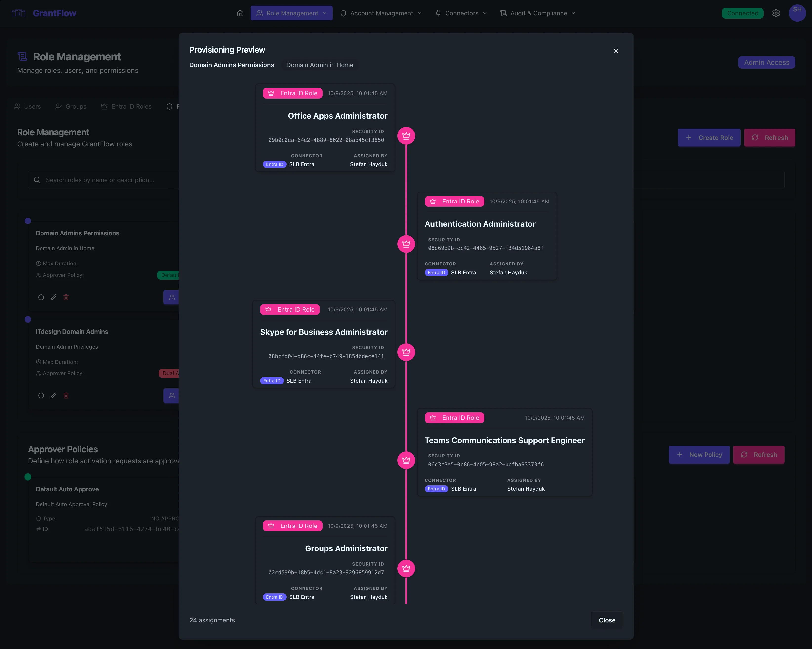Select the Home icon in the navigation bar
The height and width of the screenshot is (649, 812).
(240, 13)
